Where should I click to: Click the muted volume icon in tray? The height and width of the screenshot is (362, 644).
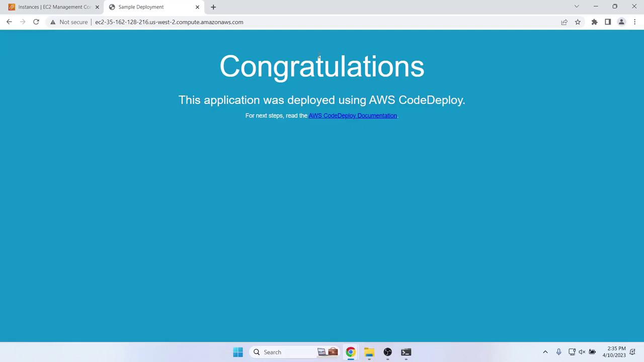(x=582, y=352)
